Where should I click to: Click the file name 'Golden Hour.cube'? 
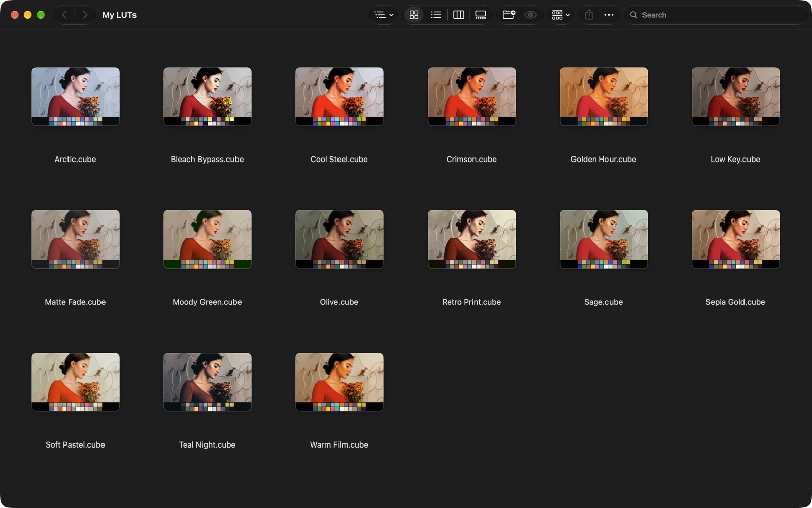603,159
